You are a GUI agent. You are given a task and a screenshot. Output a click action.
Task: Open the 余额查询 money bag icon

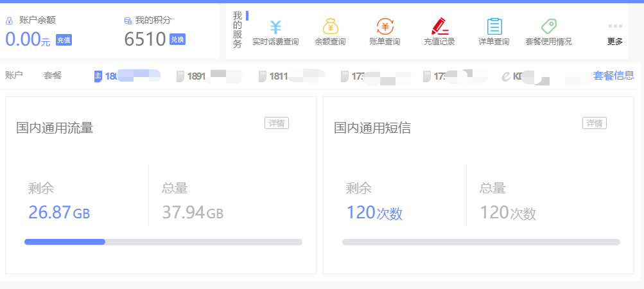pos(330,26)
